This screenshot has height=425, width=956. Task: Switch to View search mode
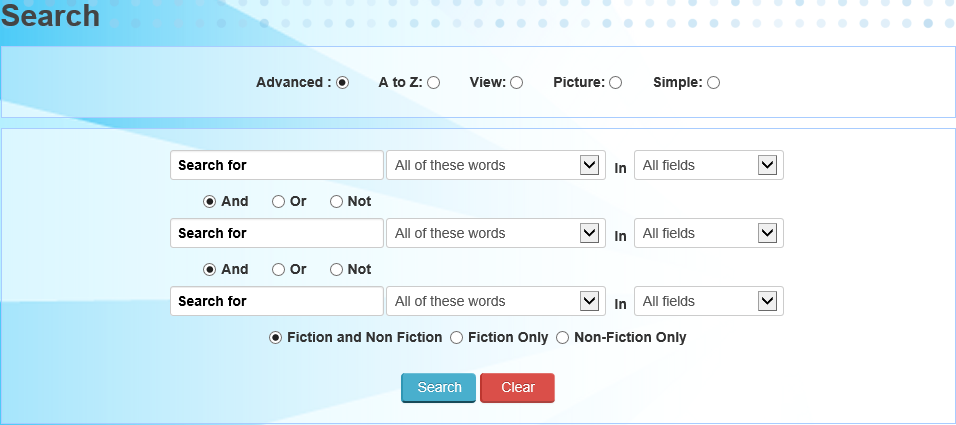(x=516, y=83)
